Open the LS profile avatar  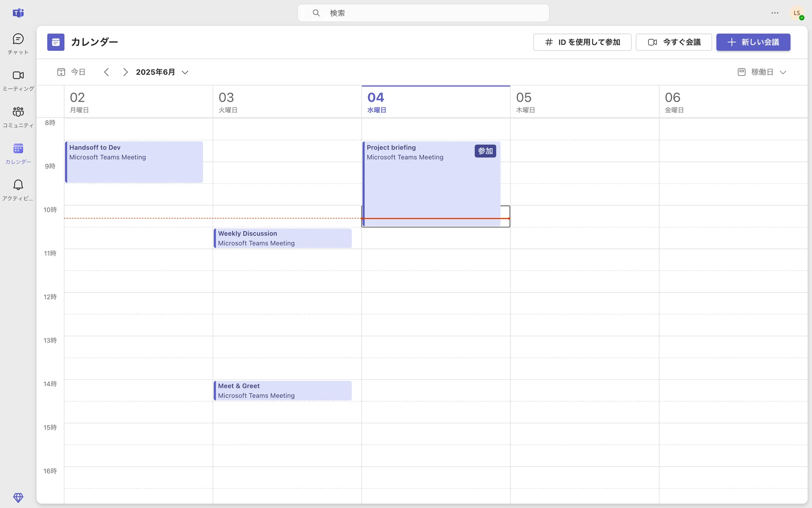tap(797, 13)
